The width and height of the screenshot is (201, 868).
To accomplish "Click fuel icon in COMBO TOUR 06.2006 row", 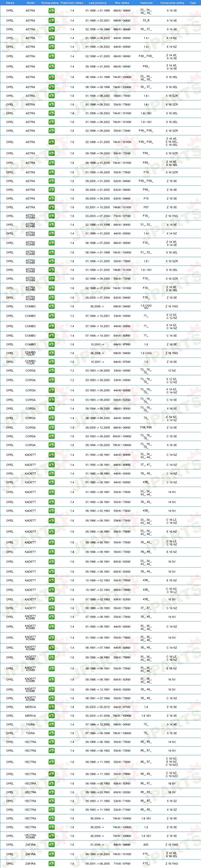I will click(x=52, y=353).
